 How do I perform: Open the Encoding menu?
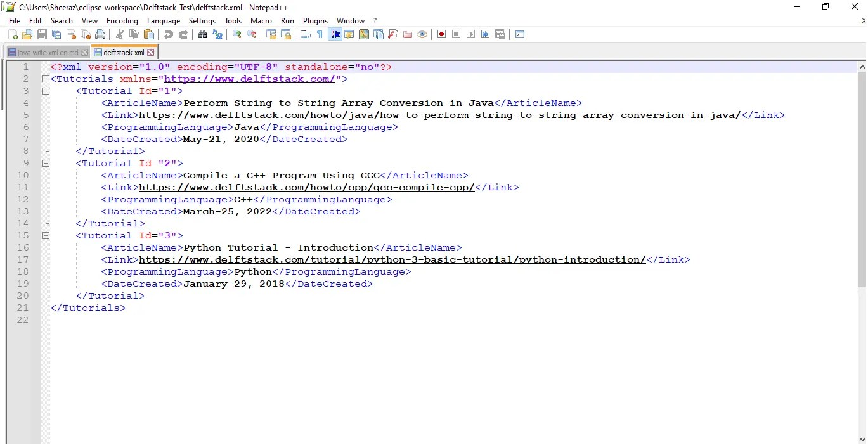point(122,20)
